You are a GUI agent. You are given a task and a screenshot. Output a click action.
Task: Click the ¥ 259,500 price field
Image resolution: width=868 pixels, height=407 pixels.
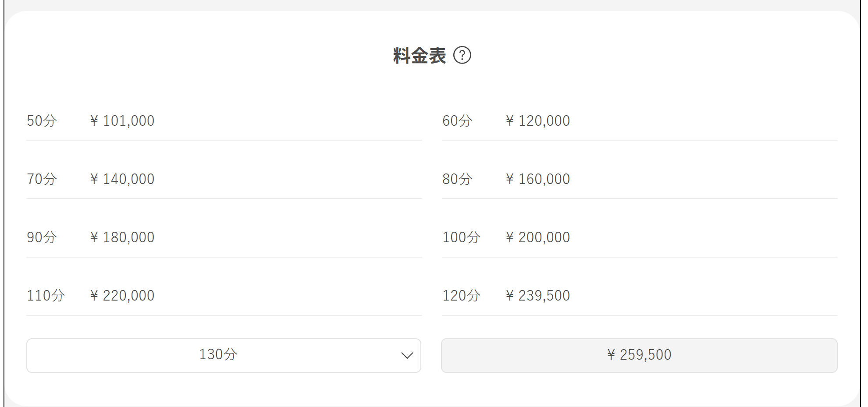639,355
